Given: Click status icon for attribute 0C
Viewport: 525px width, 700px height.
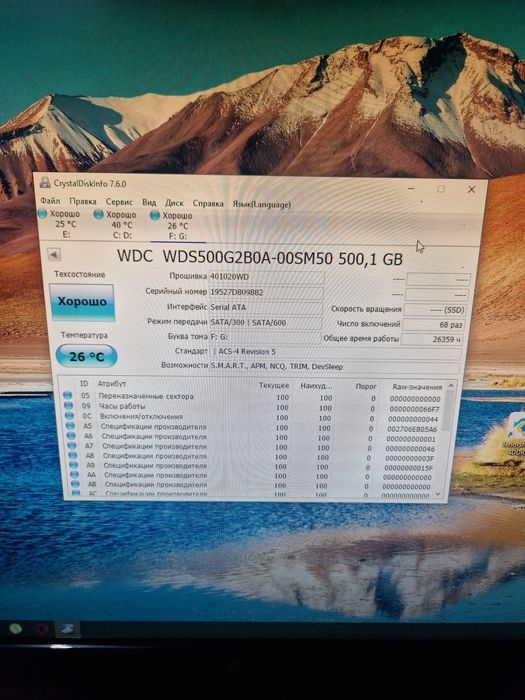Looking at the screenshot, I should coord(69,415).
